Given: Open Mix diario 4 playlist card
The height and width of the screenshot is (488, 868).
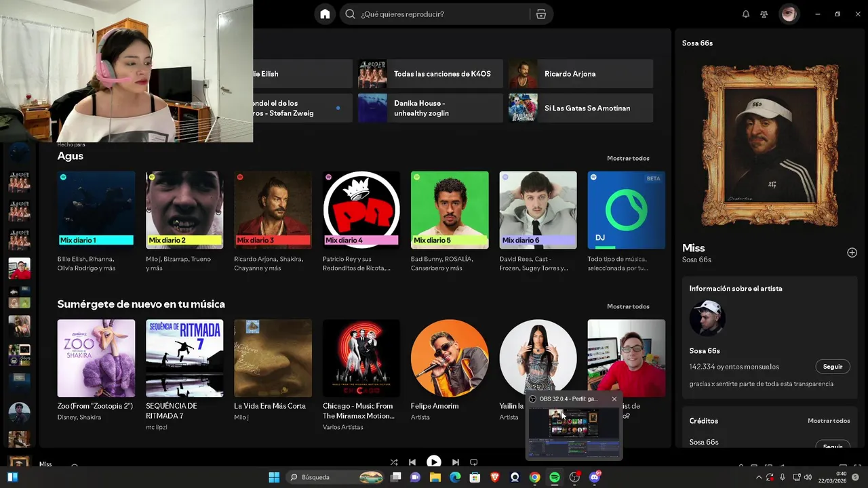Looking at the screenshot, I should [x=361, y=222].
